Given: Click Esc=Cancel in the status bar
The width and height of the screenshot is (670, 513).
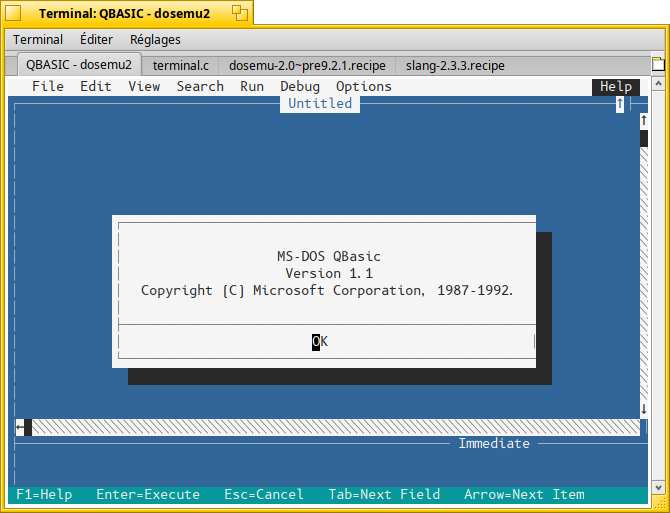Looking at the screenshot, I should tap(264, 495).
